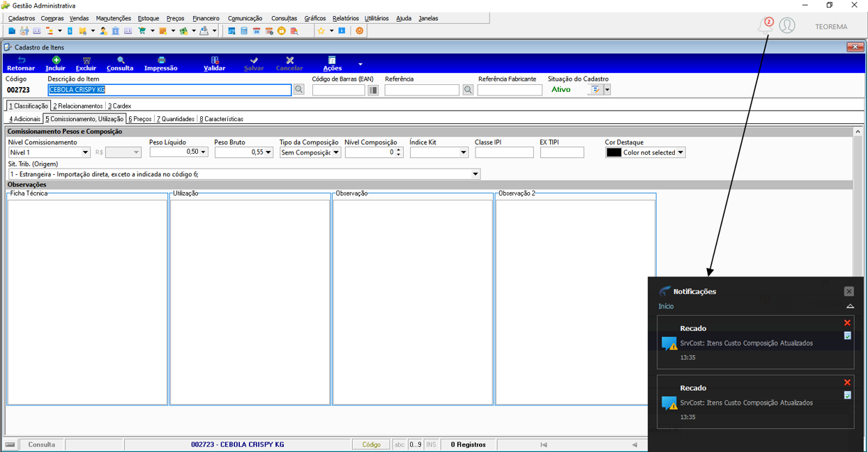Click the red grid with magnifier icon
This screenshot has width=868, height=452.
294,31
